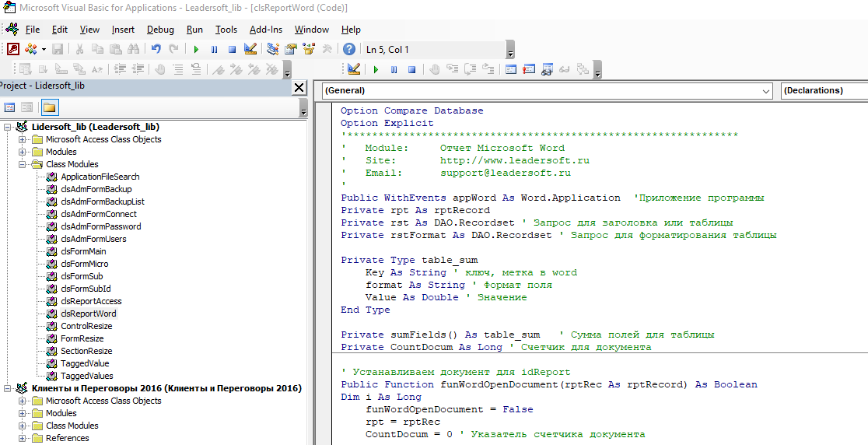Open the Debug menu
This screenshot has height=445, width=868.
(x=160, y=30)
